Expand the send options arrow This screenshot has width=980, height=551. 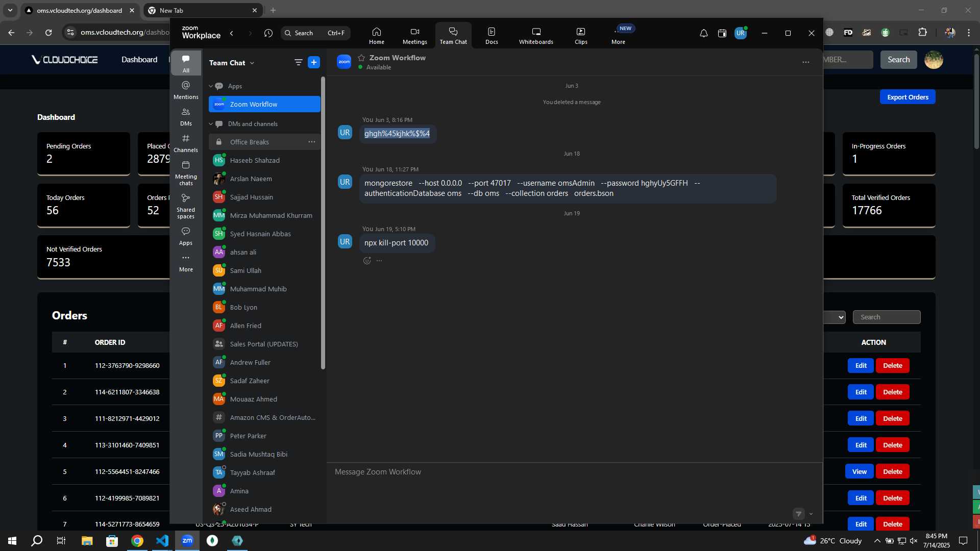[811, 514]
